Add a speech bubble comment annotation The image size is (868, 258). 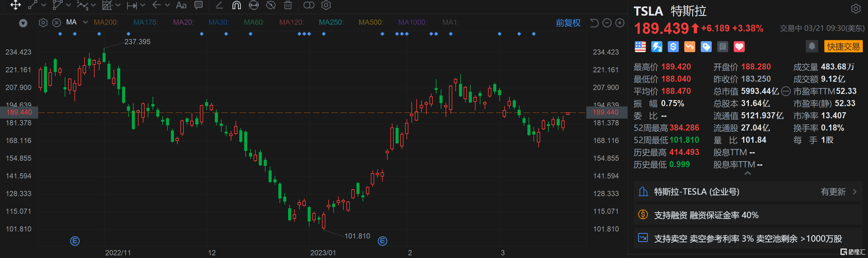click(199, 5)
